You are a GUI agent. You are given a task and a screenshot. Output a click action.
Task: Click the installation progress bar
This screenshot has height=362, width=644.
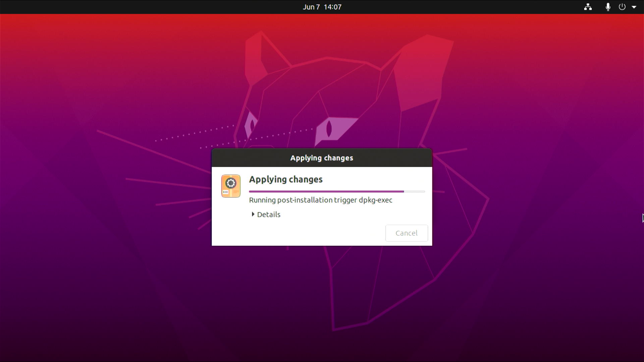(x=337, y=191)
